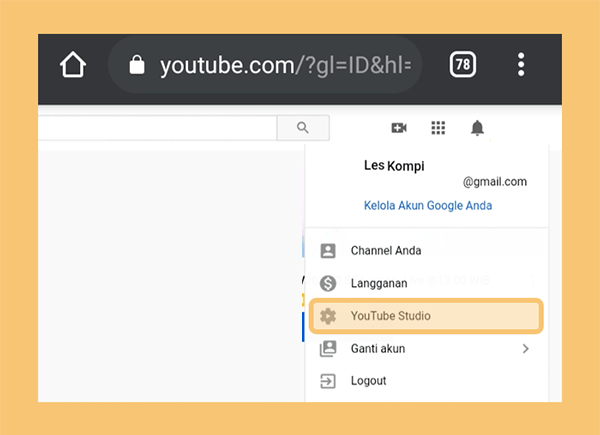Open the YouTube apps grid icon

click(438, 127)
